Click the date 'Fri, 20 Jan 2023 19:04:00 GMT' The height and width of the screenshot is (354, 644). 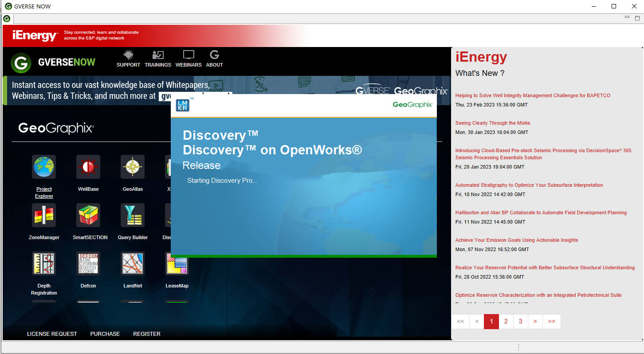tap(490, 167)
